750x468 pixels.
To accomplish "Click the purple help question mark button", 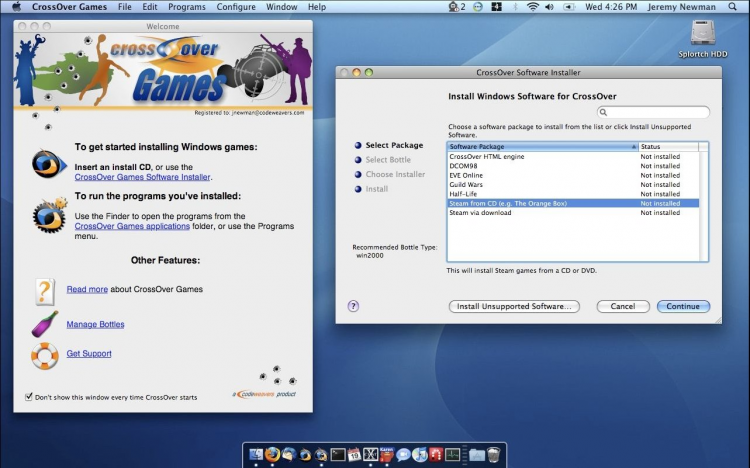I will coord(353,306).
